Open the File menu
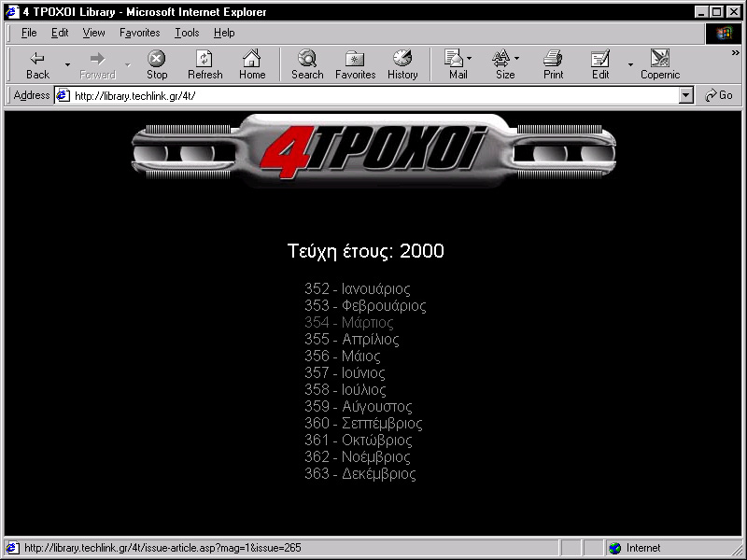Screen dimensions: 747x560 29,33
